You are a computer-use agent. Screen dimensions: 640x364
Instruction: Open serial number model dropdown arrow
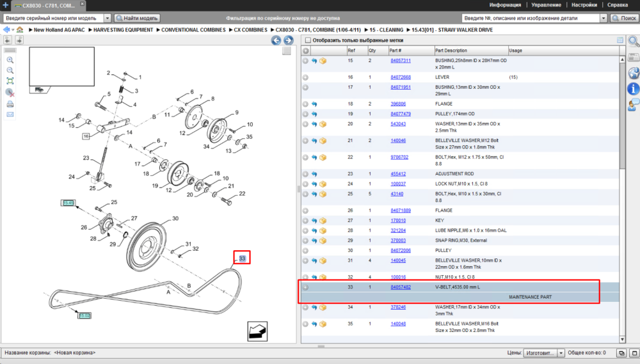tap(108, 18)
